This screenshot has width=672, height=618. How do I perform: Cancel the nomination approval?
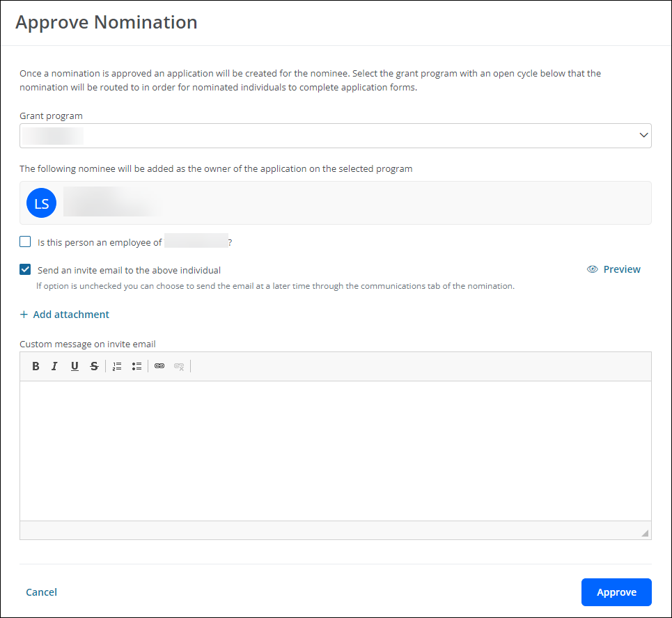(41, 592)
